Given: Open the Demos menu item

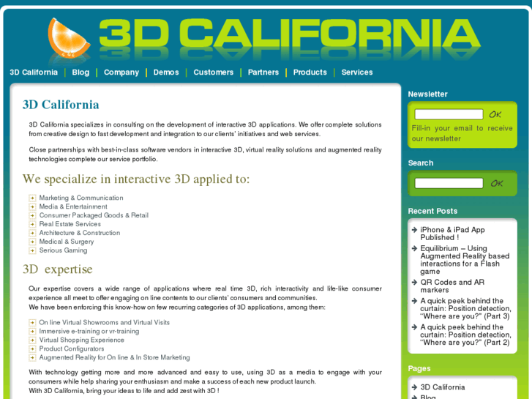Looking at the screenshot, I should coord(166,72).
